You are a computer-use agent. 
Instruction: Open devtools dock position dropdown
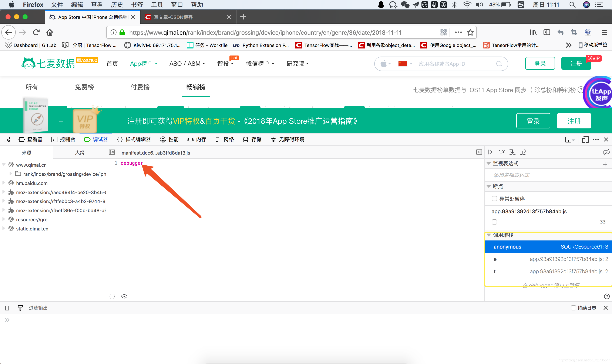tap(570, 139)
